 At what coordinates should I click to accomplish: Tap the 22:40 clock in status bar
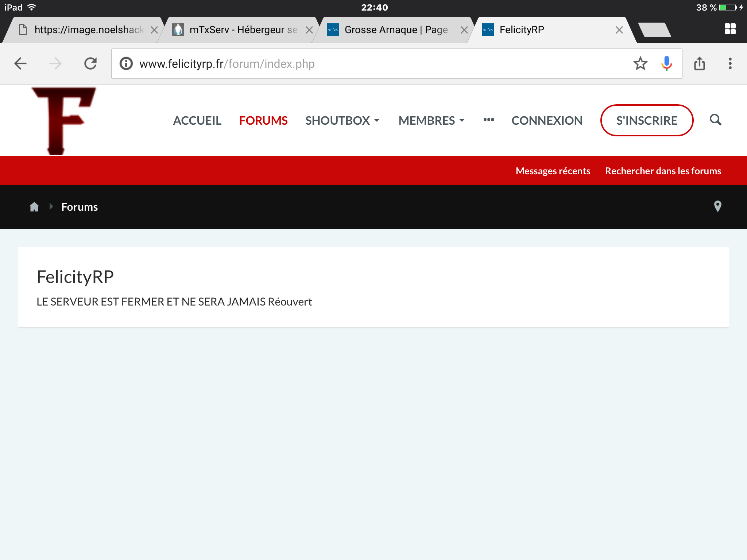click(374, 7)
